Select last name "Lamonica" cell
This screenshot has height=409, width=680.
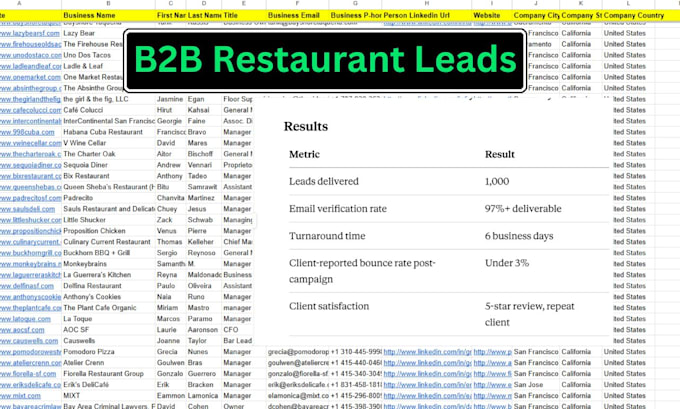click(203, 396)
